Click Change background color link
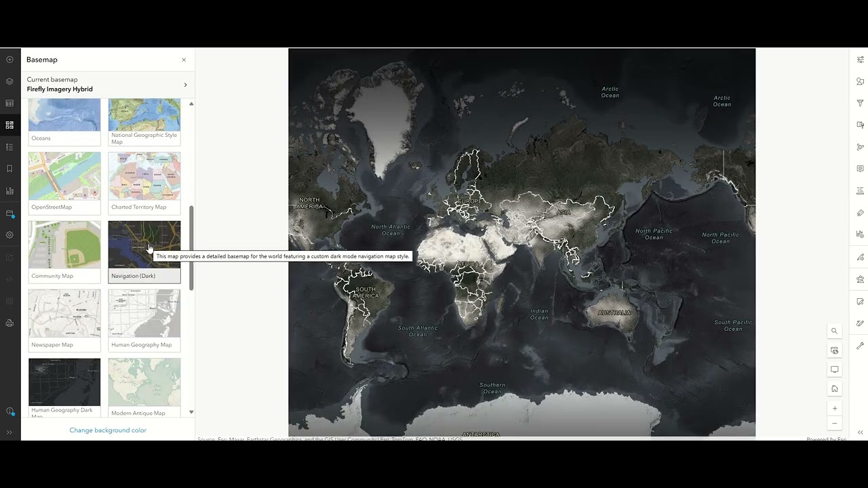This screenshot has width=868, height=488. point(108,430)
